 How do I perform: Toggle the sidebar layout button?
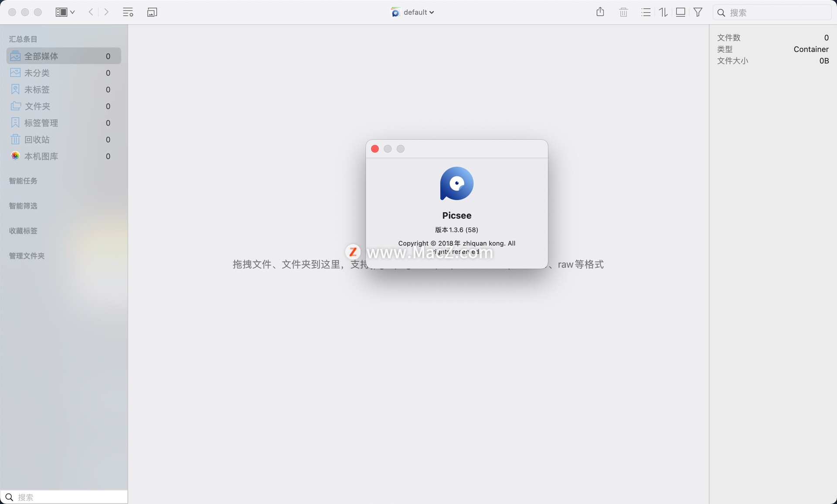pos(61,12)
